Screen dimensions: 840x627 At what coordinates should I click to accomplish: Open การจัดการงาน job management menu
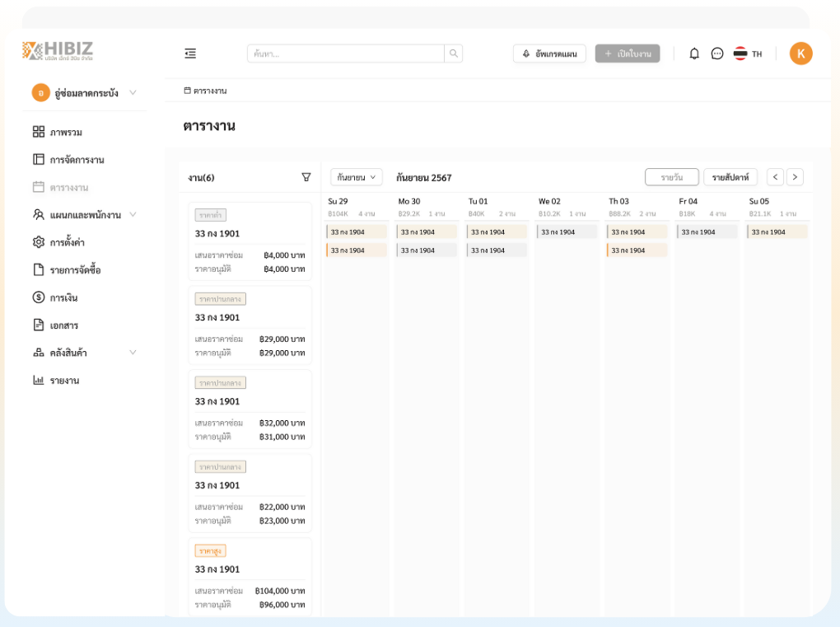pos(77,160)
